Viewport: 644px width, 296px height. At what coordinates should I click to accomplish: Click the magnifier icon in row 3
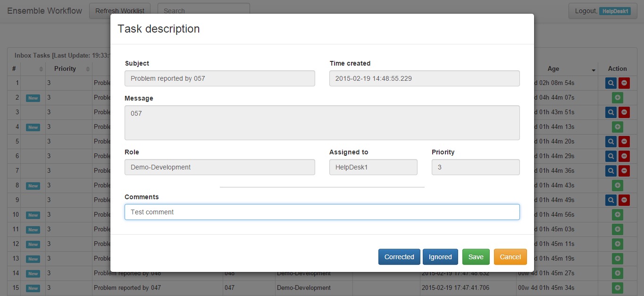(x=611, y=112)
